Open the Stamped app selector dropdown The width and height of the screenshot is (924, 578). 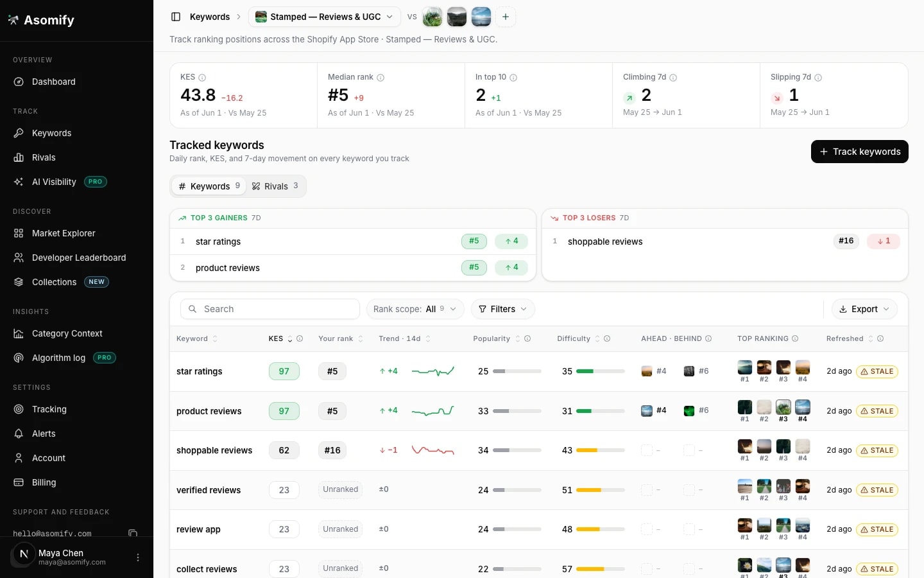point(324,17)
